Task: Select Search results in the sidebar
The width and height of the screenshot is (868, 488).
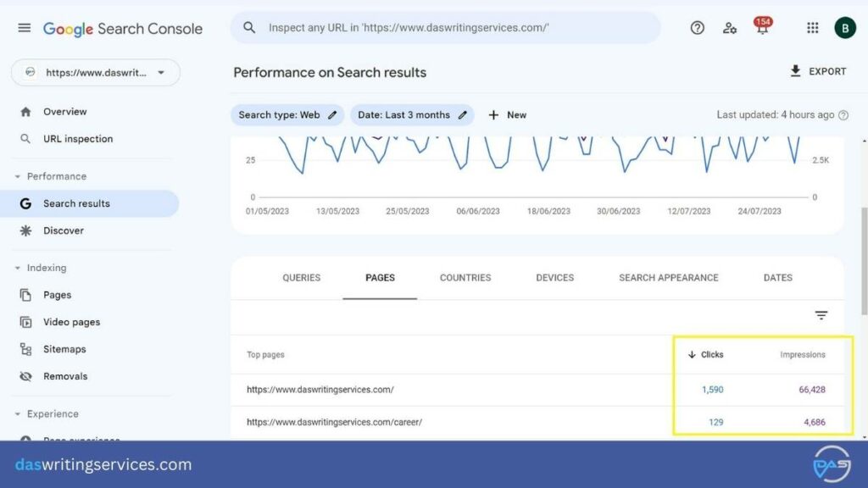Action: coord(88,203)
